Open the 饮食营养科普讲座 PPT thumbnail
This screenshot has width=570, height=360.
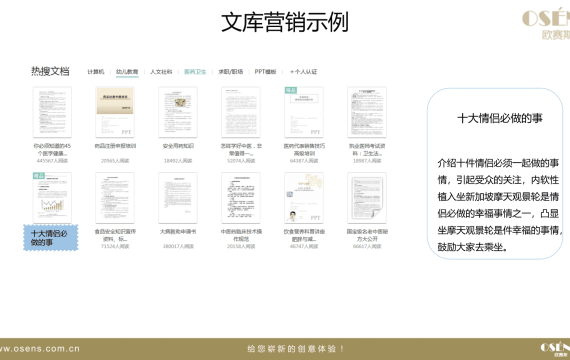(x=304, y=197)
